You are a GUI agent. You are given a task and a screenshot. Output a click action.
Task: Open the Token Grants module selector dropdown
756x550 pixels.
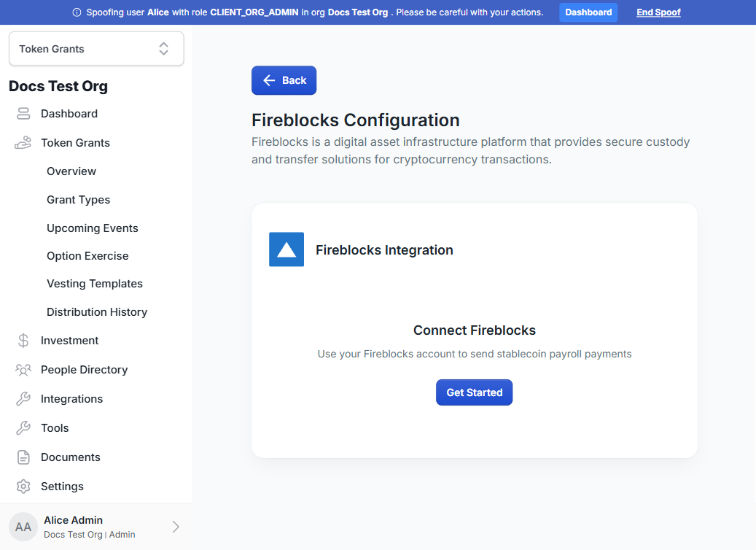point(96,49)
